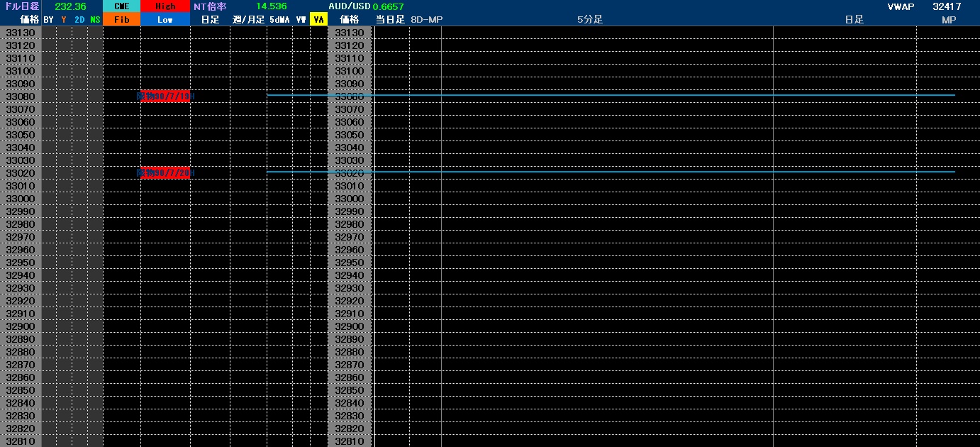Select the 32417 VWAP value

tap(947, 6)
